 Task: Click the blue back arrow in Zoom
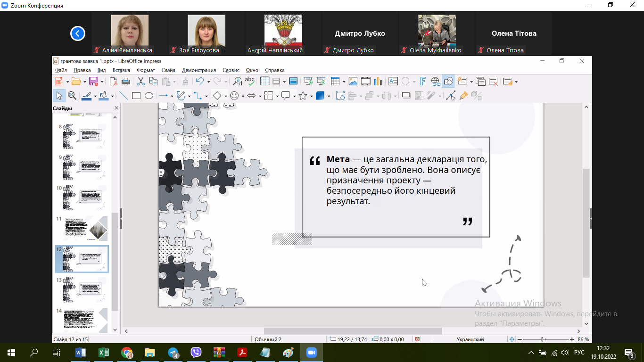(x=78, y=33)
